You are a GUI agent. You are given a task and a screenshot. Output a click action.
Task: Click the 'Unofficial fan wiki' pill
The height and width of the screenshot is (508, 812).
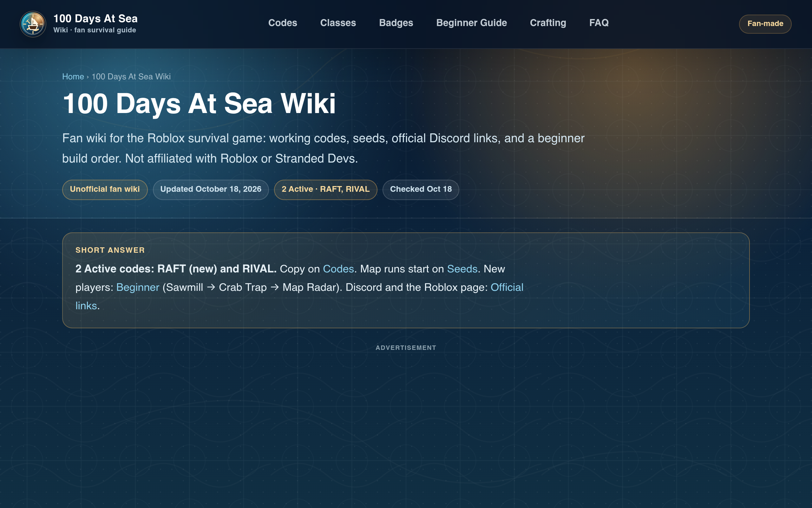pyautogui.click(x=105, y=190)
